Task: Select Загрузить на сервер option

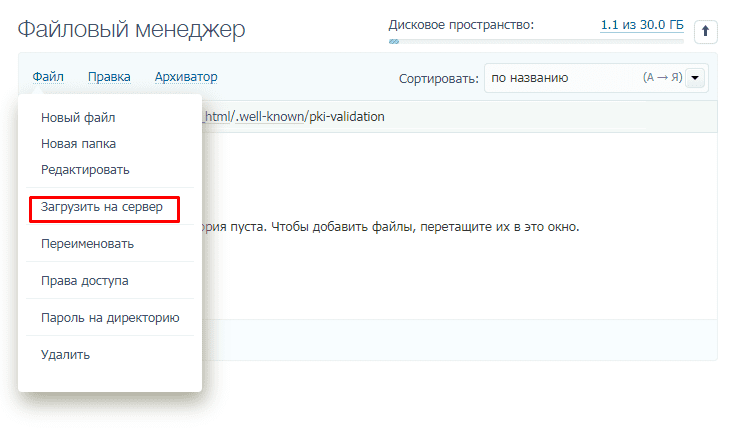Action: point(102,207)
